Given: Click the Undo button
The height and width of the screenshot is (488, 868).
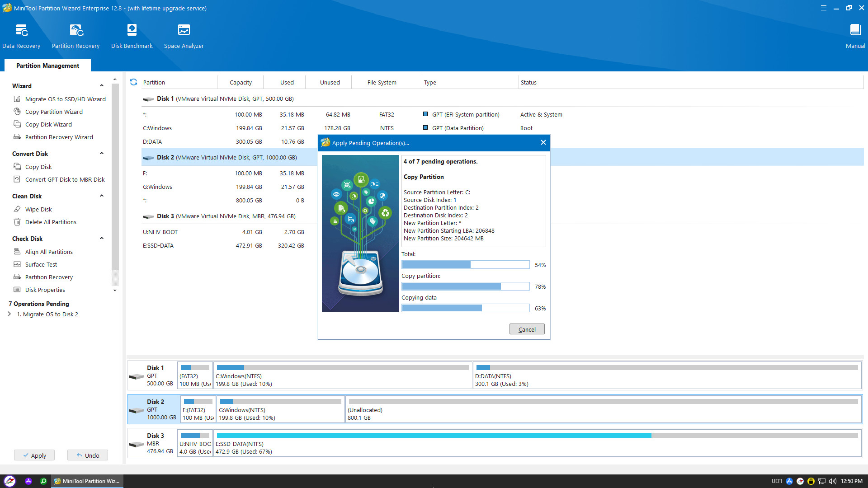Looking at the screenshot, I should pyautogui.click(x=88, y=455).
